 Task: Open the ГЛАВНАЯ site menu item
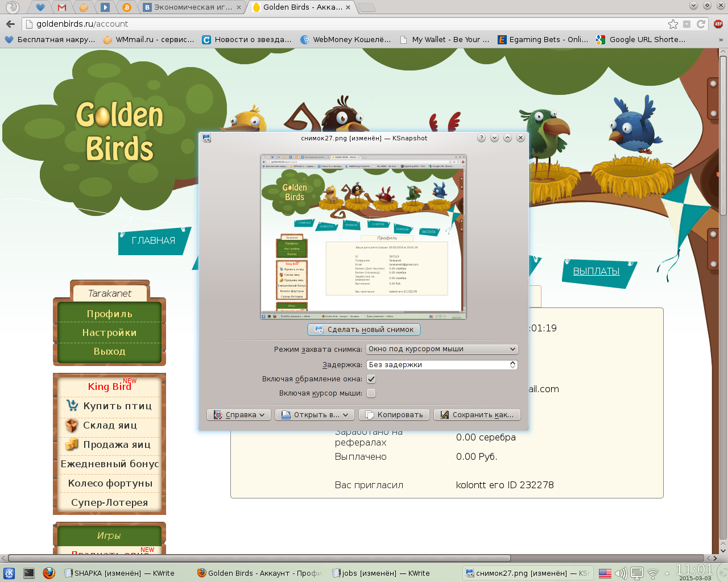pos(154,241)
